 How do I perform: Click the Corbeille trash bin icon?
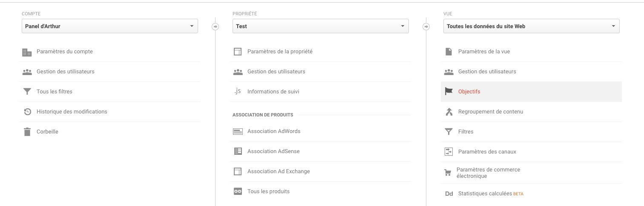27,132
